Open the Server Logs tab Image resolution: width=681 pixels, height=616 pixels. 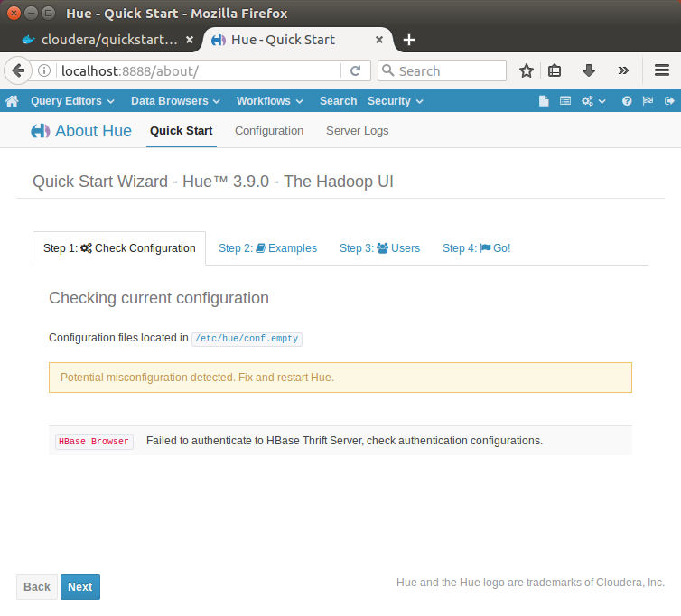click(358, 131)
